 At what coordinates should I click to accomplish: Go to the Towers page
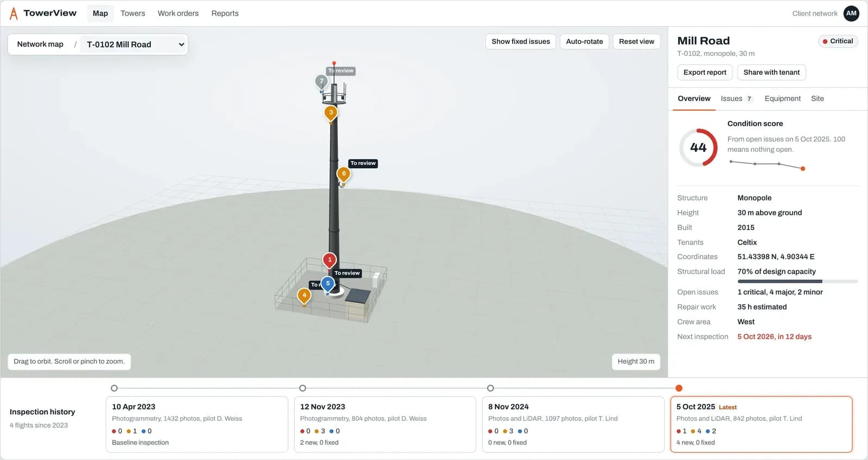point(133,14)
